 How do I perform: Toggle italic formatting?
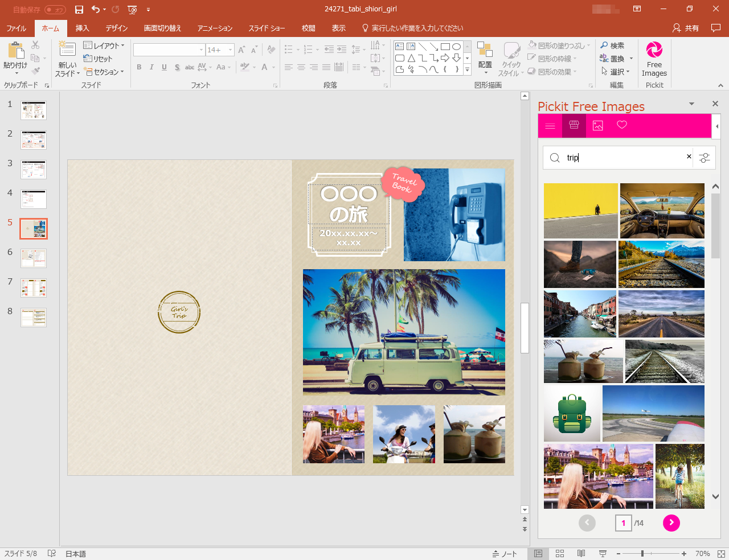tap(151, 67)
